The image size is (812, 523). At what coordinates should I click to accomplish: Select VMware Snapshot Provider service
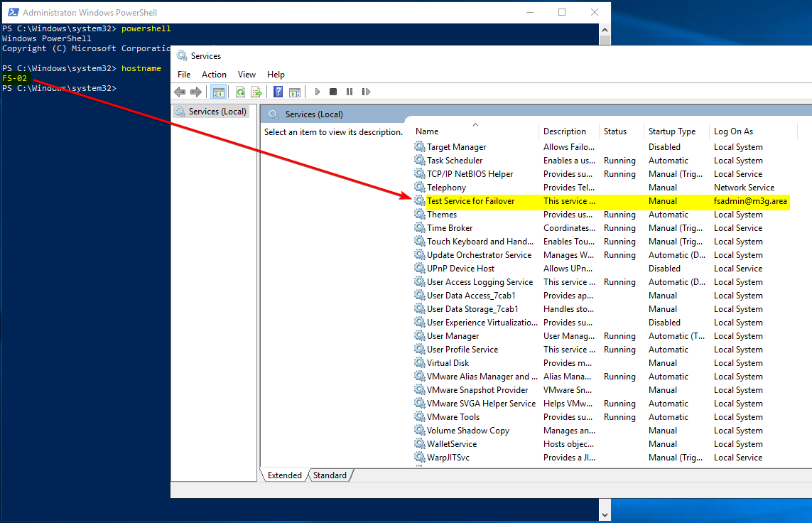click(477, 390)
